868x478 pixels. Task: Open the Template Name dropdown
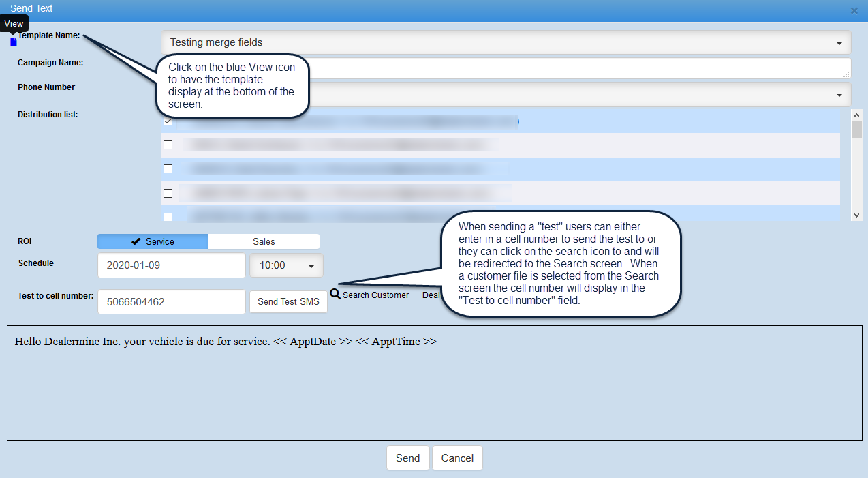pyautogui.click(x=506, y=42)
